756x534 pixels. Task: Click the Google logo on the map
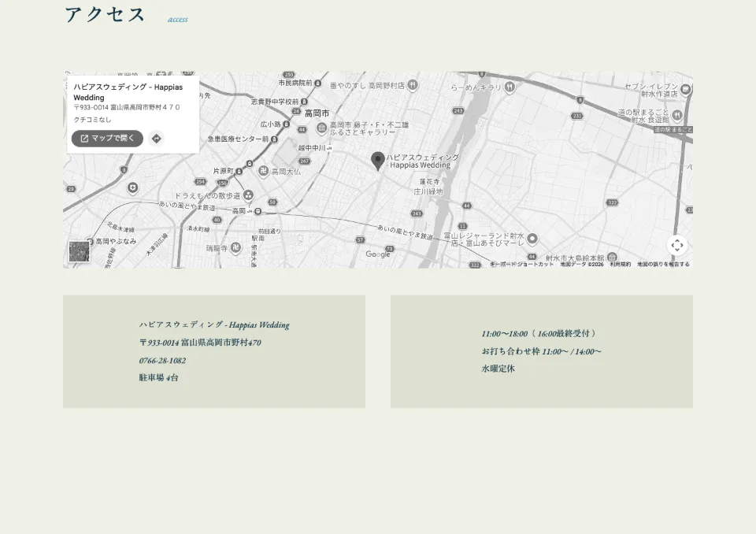[378, 254]
